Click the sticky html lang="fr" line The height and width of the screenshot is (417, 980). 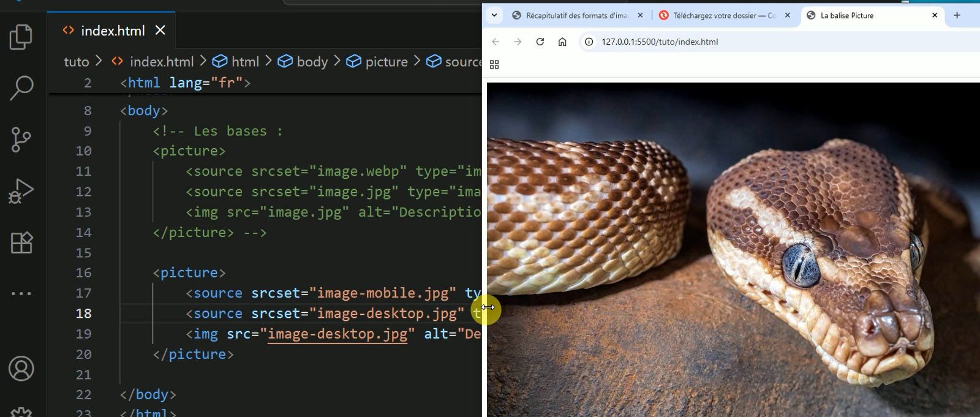point(186,83)
